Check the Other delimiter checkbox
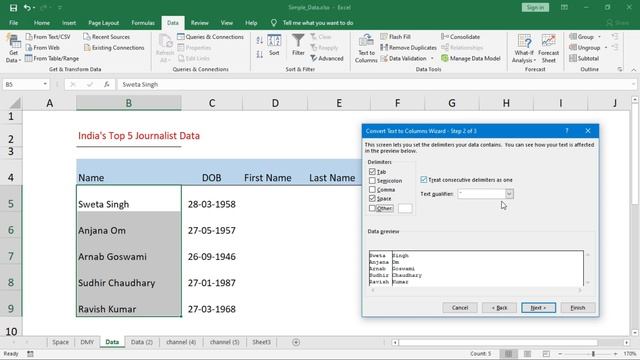 tap(372, 208)
